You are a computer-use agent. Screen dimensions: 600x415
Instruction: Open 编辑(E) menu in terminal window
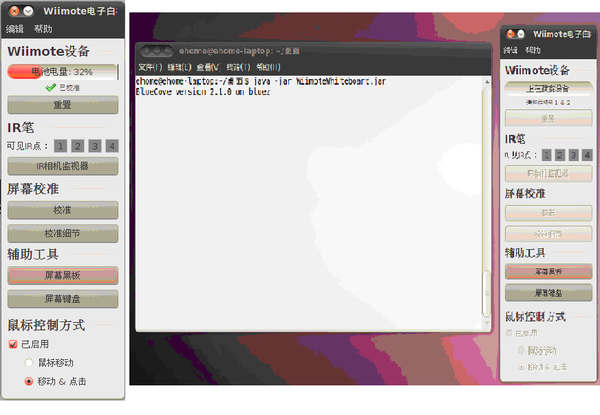(179, 67)
